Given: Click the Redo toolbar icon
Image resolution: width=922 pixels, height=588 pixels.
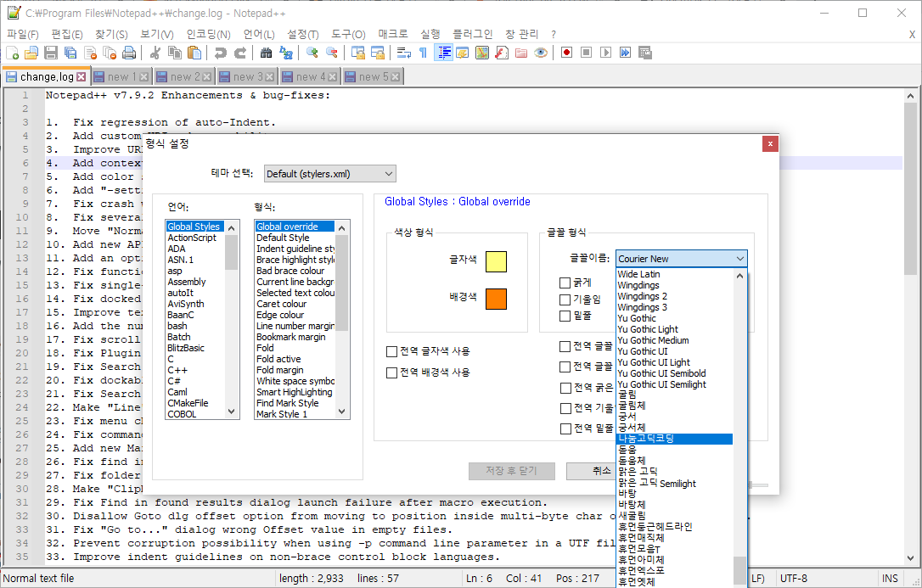Looking at the screenshot, I should (240, 53).
